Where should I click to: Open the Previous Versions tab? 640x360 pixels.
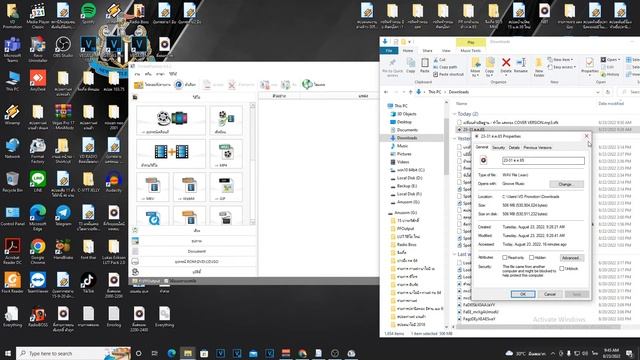pos(537,147)
